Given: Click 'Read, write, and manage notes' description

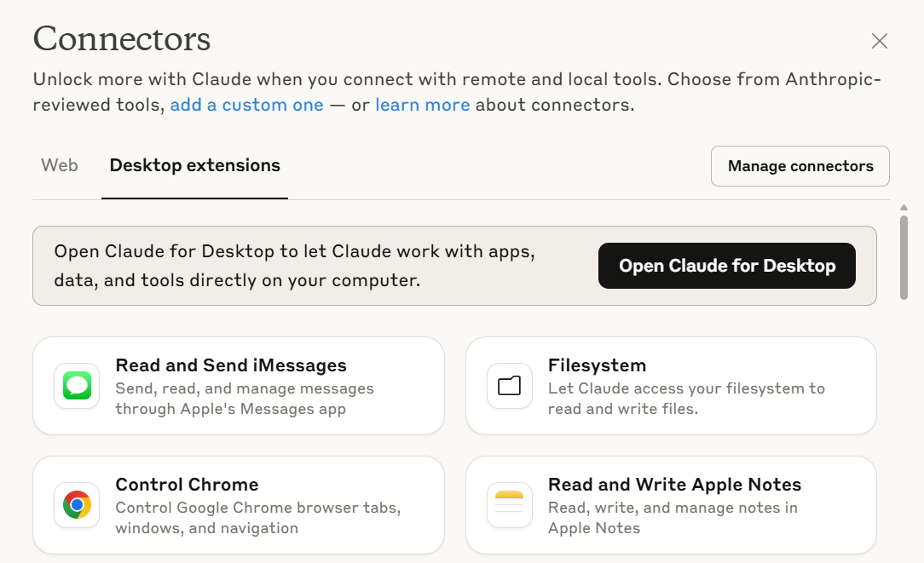Looking at the screenshot, I should pos(673,518).
